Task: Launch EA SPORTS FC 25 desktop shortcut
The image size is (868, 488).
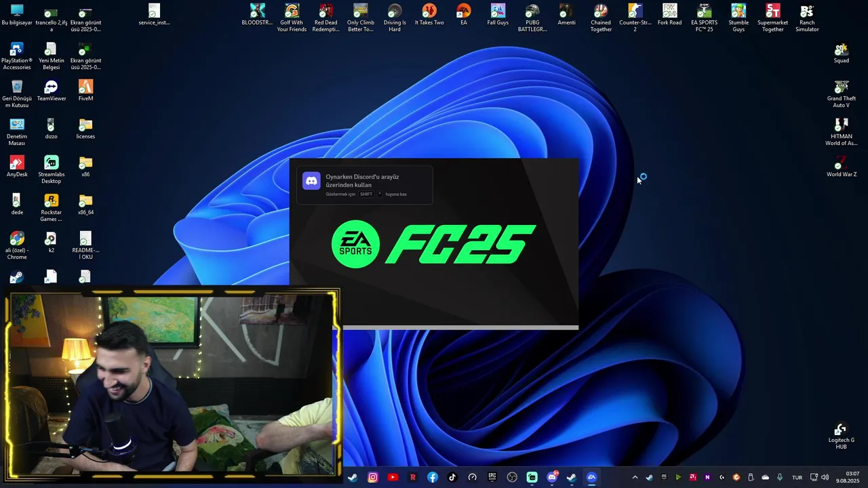Action: tap(704, 18)
